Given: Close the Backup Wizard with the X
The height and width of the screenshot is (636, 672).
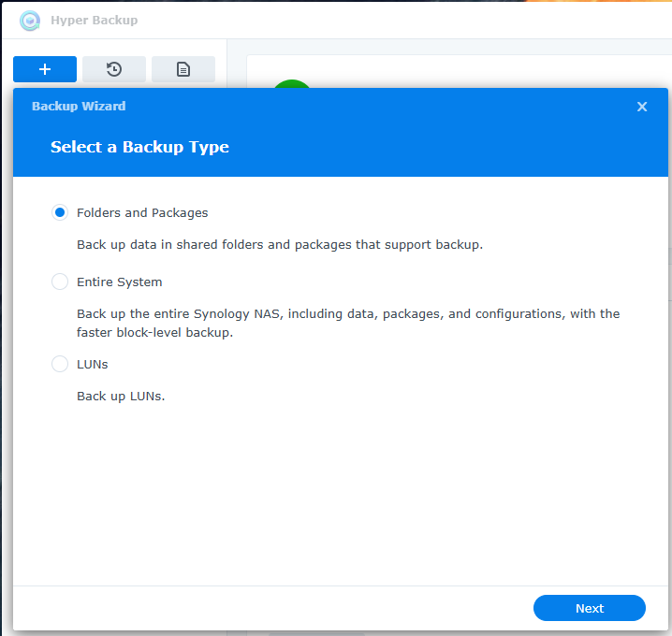Looking at the screenshot, I should (x=641, y=107).
